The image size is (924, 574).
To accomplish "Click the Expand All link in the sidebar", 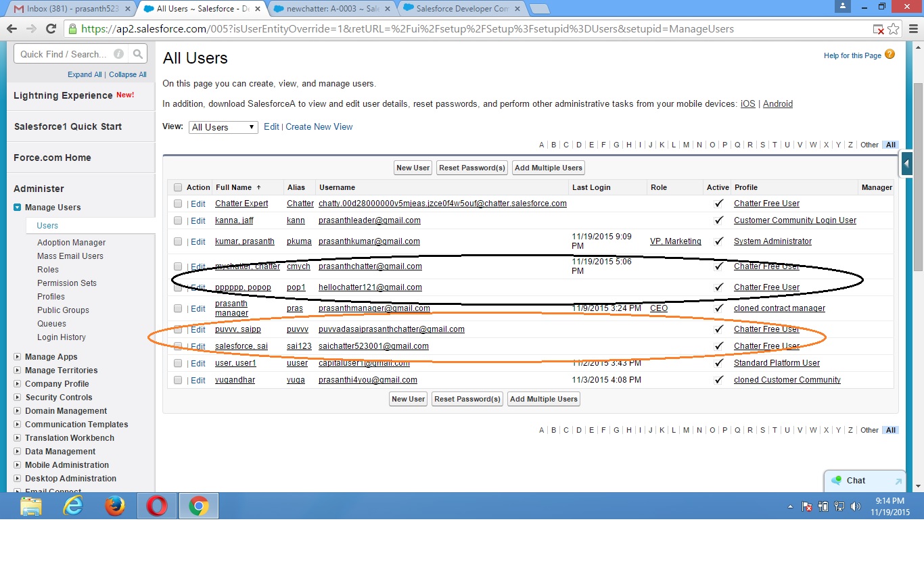I will [x=85, y=74].
